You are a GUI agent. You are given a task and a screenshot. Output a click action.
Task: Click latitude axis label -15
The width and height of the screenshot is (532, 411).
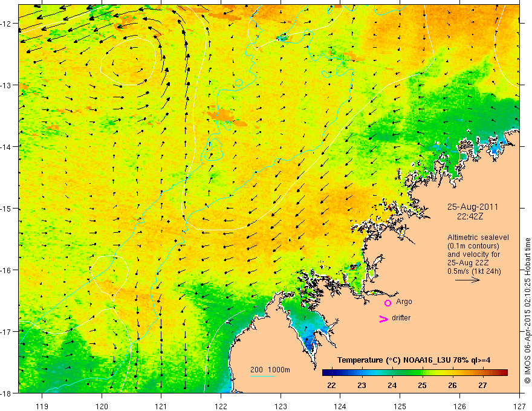(6, 209)
